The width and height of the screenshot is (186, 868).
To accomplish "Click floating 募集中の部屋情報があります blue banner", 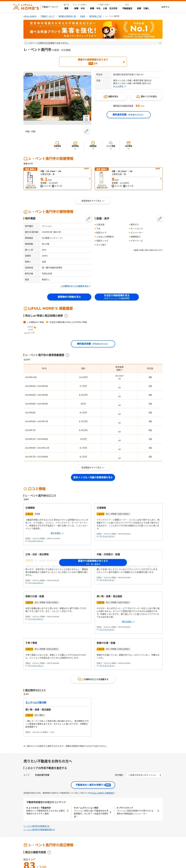I will click(x=93, y=562).
